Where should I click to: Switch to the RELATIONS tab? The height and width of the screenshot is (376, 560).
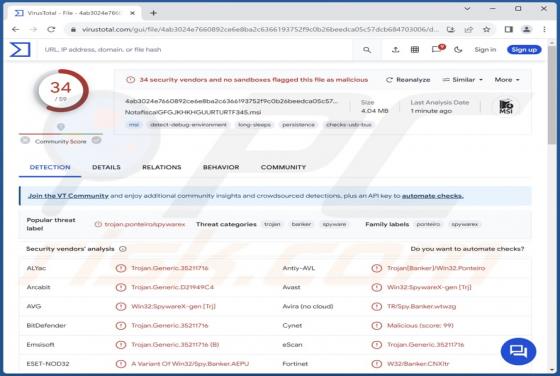(161, 167)
